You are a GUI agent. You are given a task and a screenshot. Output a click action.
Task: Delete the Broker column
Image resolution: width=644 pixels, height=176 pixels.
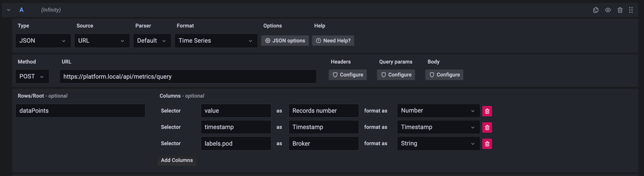[x=487, y=144]
